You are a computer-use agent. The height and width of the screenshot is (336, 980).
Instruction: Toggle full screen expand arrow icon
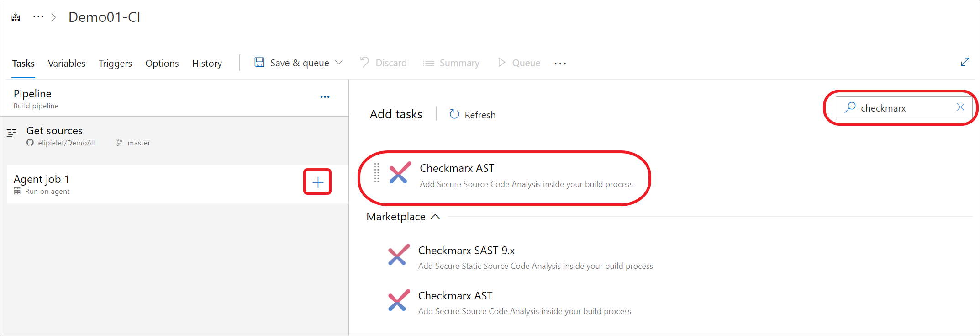965,62
